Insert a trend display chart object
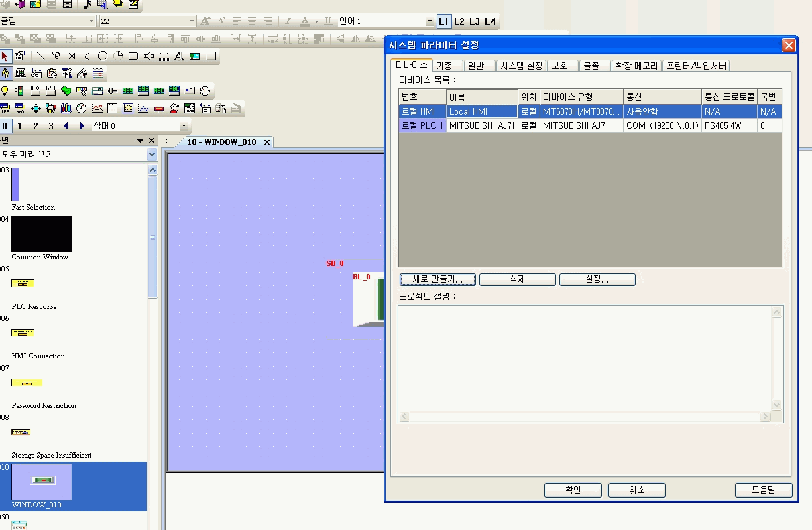This screenshot has width=812, height=530. pyautogui.click(x=97, y=109)
